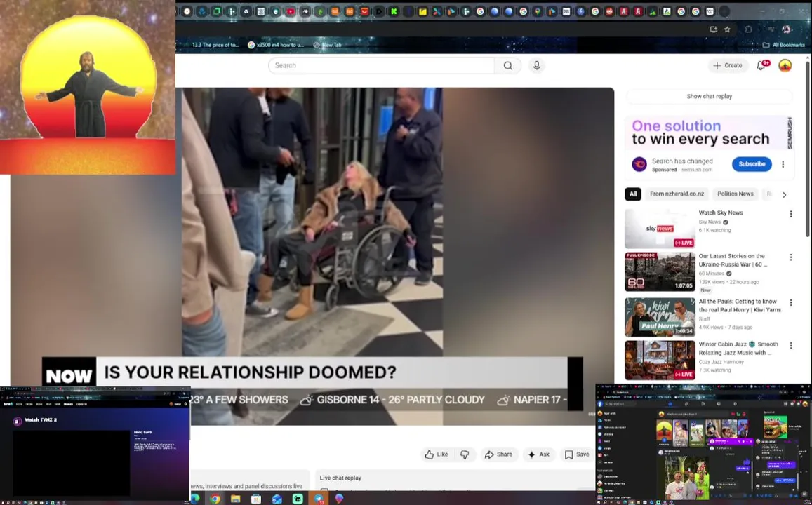The width and height of the screenshot is (812, 505).
Task: Focus the YouTube search box
Action: click(381, 66)
